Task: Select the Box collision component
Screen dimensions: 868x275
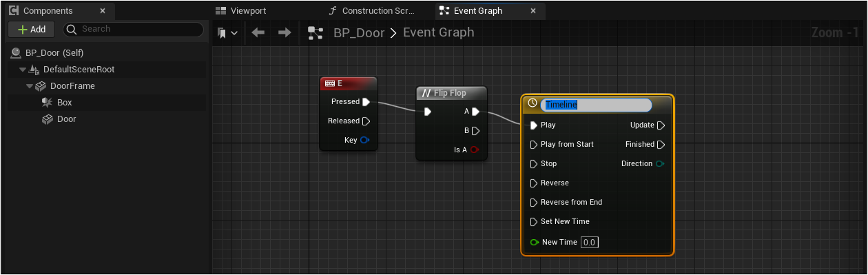Action: 64,103
